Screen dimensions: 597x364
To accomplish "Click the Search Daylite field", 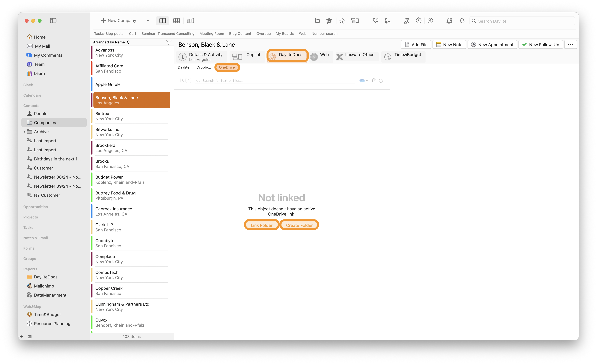I will coord(522,21).
